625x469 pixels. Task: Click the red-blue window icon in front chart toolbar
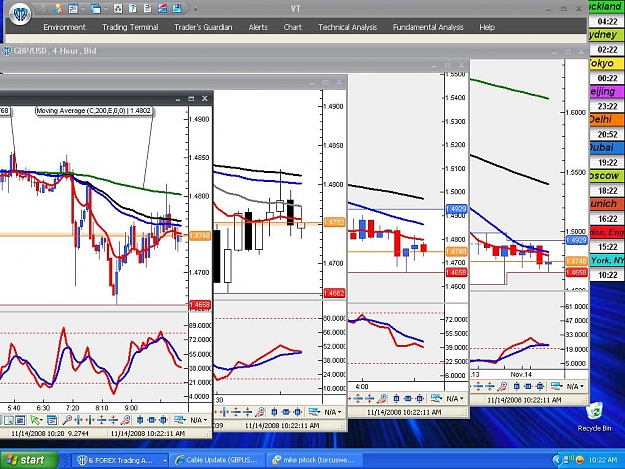coord(20,420)
